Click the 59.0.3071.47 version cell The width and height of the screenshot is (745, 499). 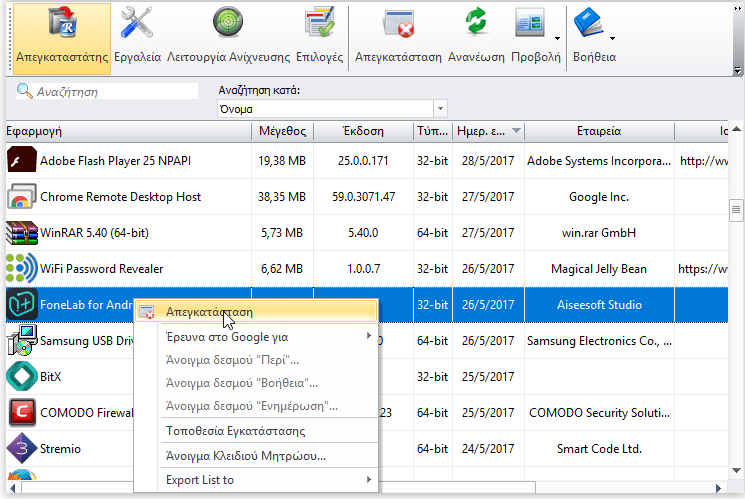[x=363, y=197]
